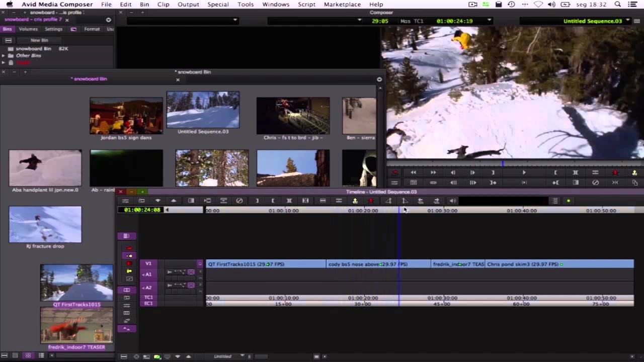This screenshot has width=644, height=362.
Task: Toggle the red Lift/Overwrite segment mode
Action: tap(129, 248)
